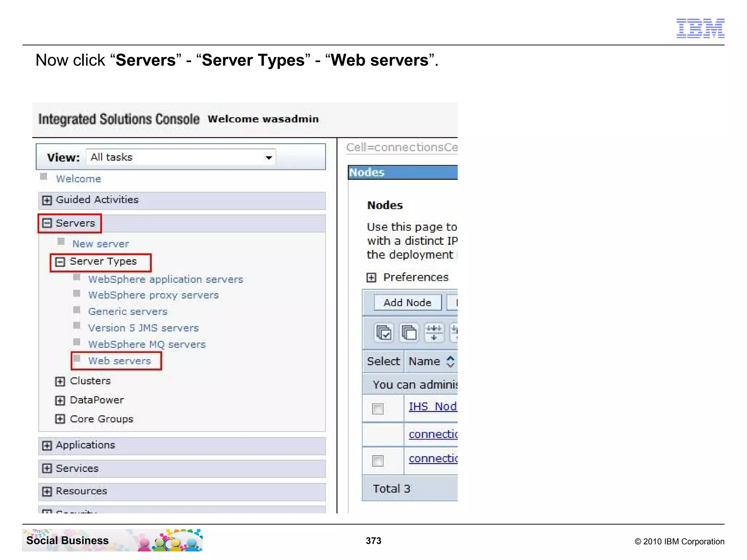Click the Welcome wasadmin text

point(263,119)
